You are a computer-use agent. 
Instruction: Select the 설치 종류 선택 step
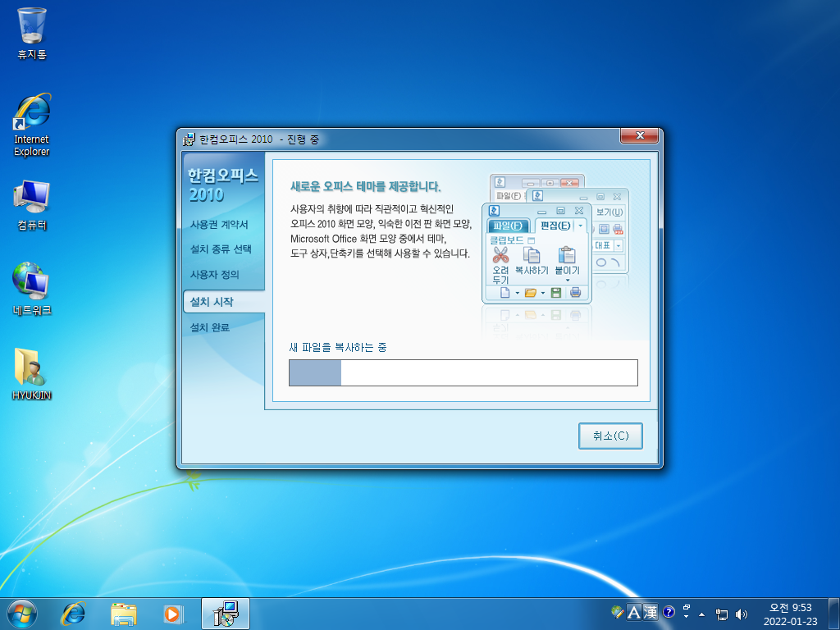221,249
